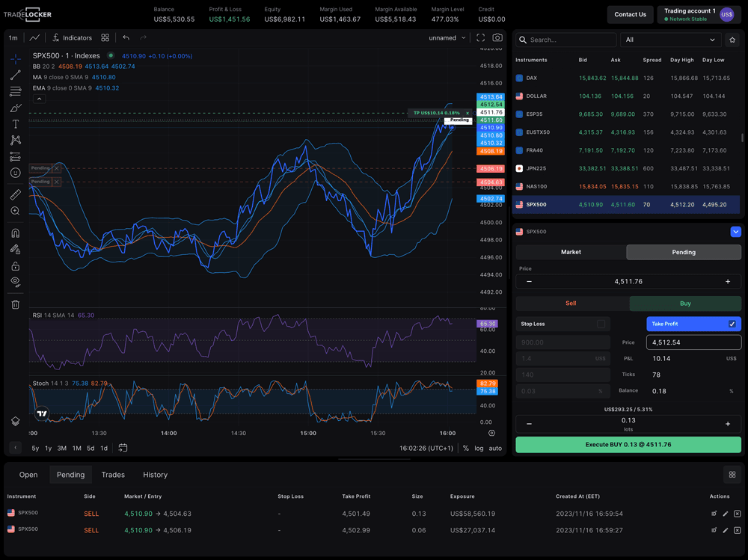Enable the Stop Loss checkbox

601,324
